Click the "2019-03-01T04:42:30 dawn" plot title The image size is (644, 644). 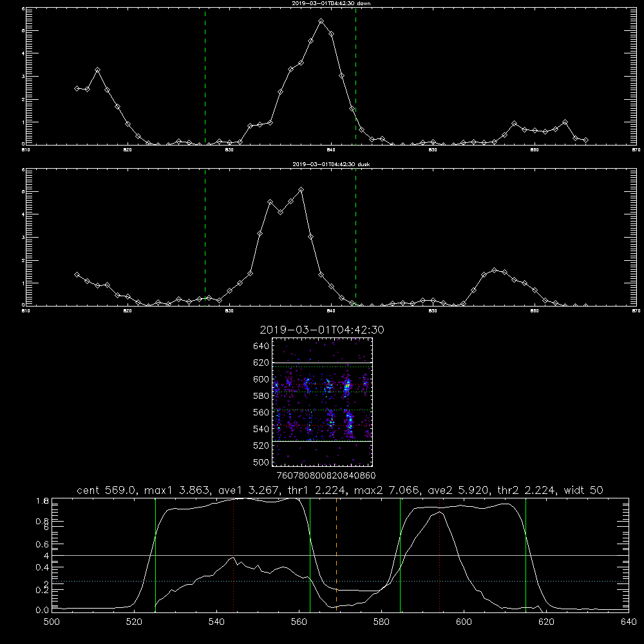[331, 3]
